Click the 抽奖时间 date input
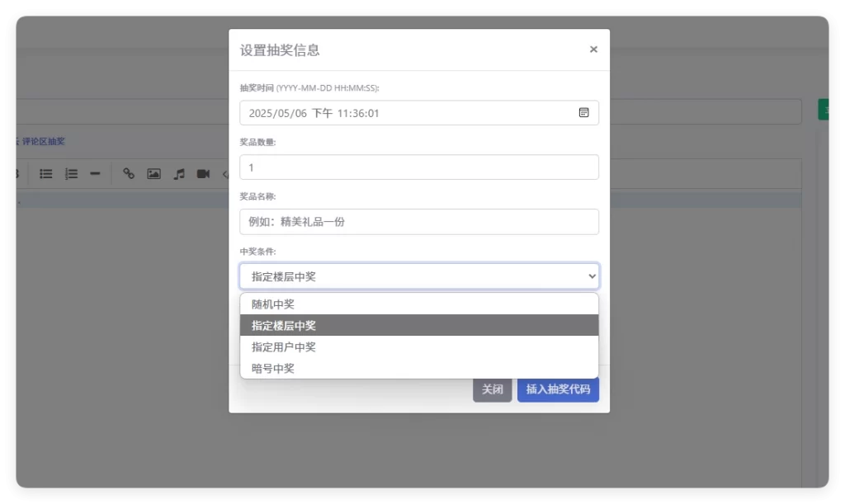 pos(404,112)
